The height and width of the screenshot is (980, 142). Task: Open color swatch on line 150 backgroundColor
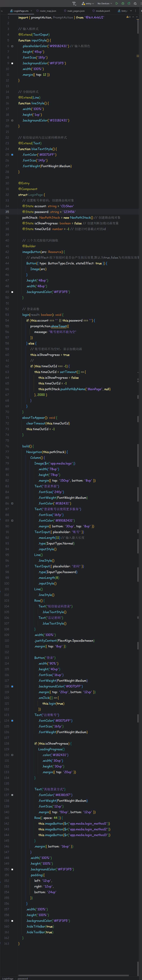point(12,869)
